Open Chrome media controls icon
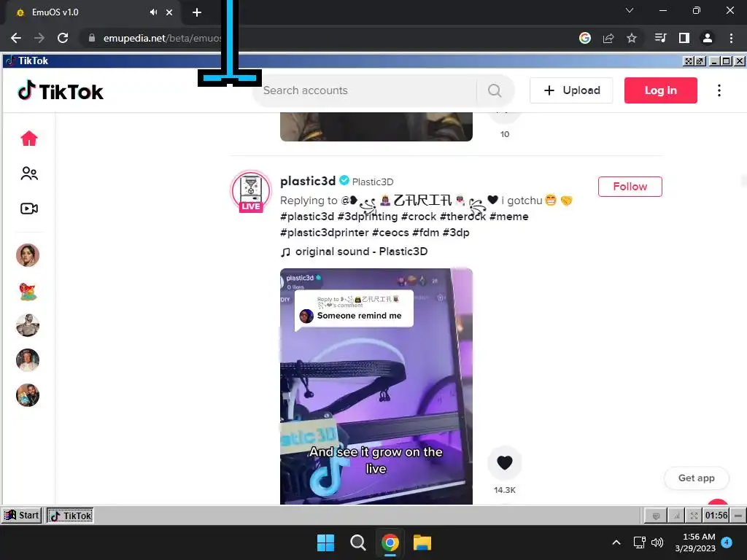This screenshot has height=560, width=747. [660, 38]
